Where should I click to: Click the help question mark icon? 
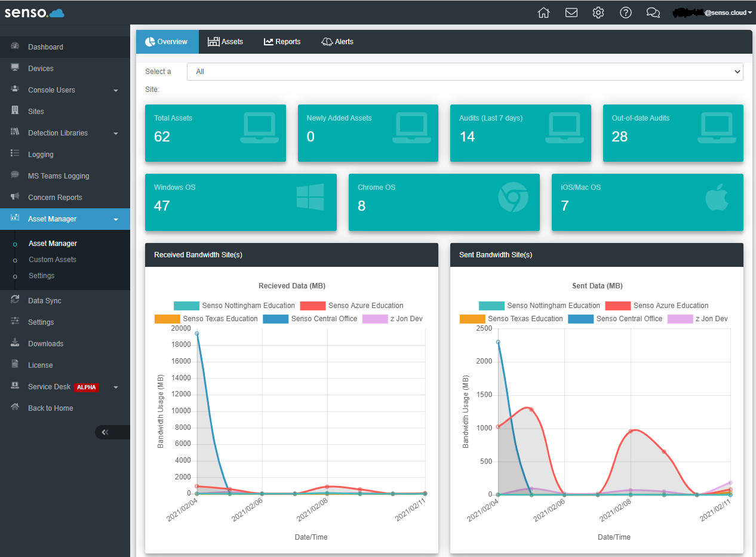pos(626,13)
